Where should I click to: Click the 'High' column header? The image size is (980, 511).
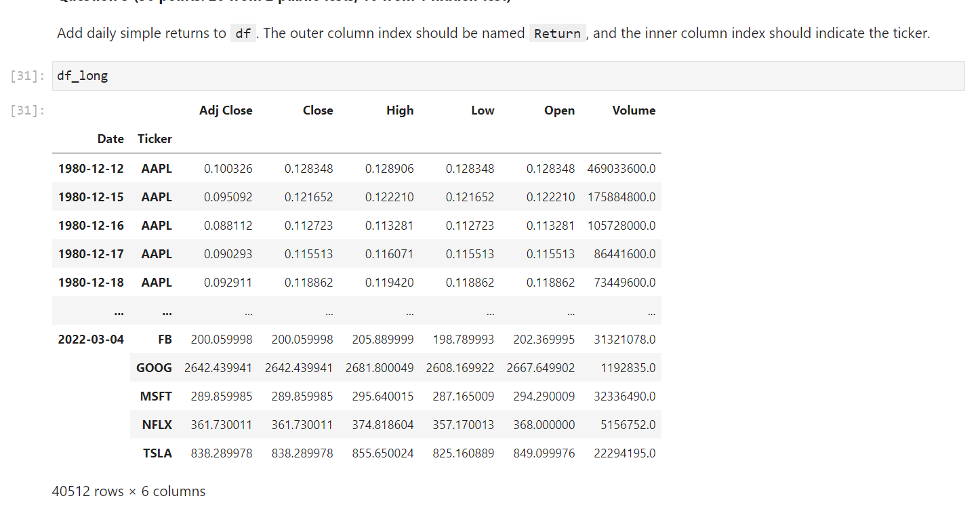point(400,110)
